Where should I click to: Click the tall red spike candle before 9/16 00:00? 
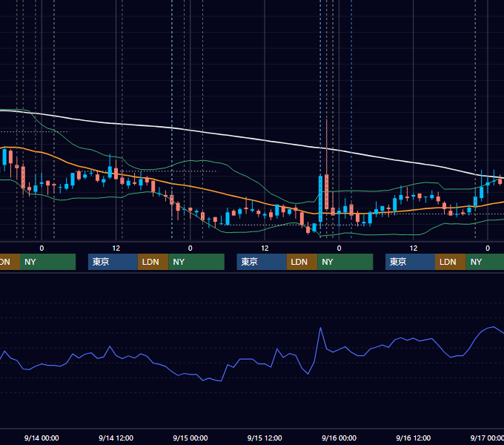(x=327, y=191)
